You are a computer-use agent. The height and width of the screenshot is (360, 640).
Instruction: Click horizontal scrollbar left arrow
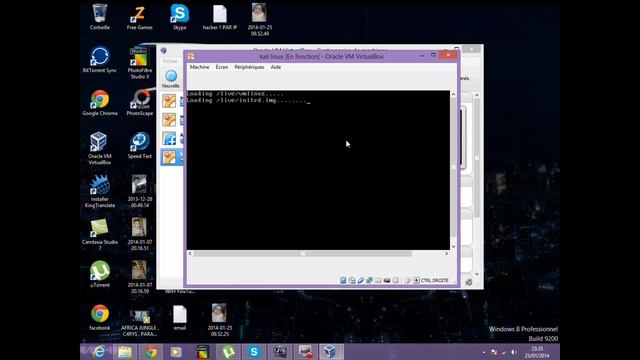(190, 253)
